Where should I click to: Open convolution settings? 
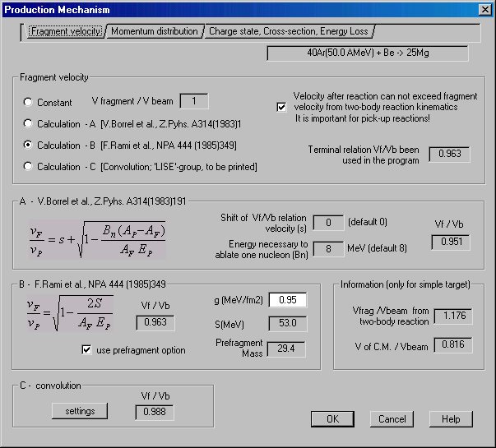coord(81,411)
